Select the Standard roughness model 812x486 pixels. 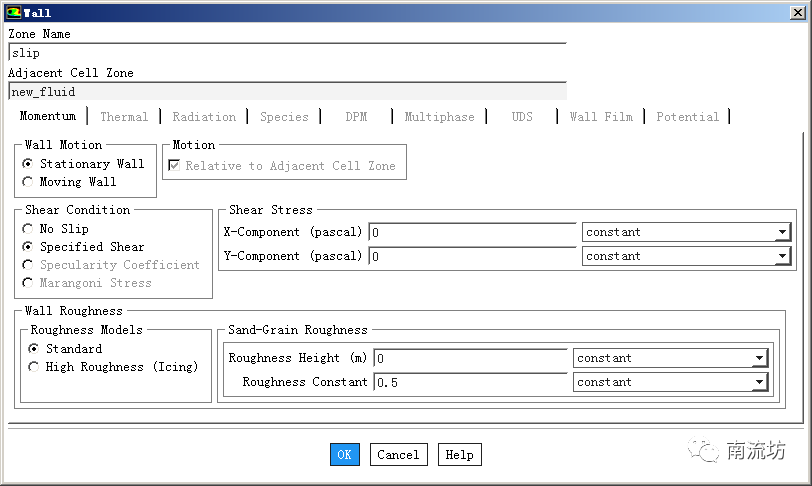click(34, 349)
